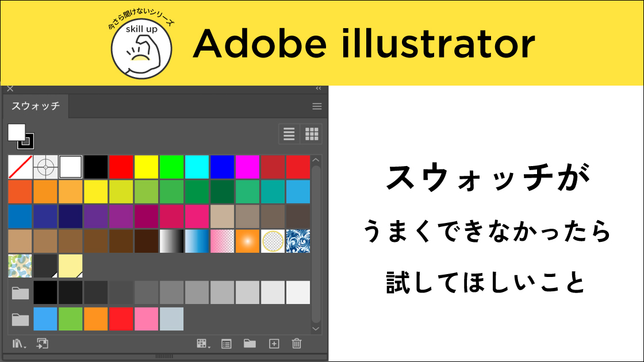Image resolution: width=644 pixels, height=362 pixels.
Task: Switch swatches to list view
Action: 289,134
